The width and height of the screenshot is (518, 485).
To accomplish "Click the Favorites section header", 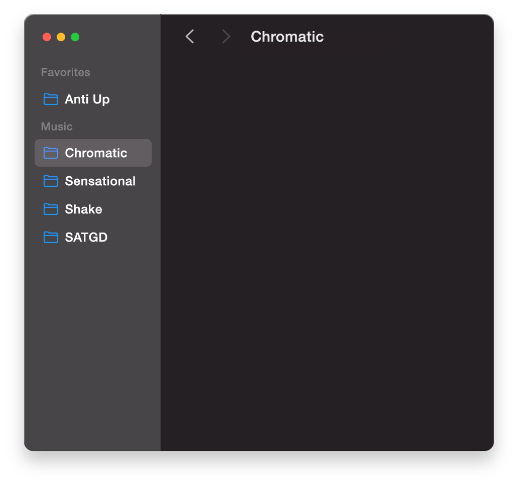I will [x=65, y=72].
